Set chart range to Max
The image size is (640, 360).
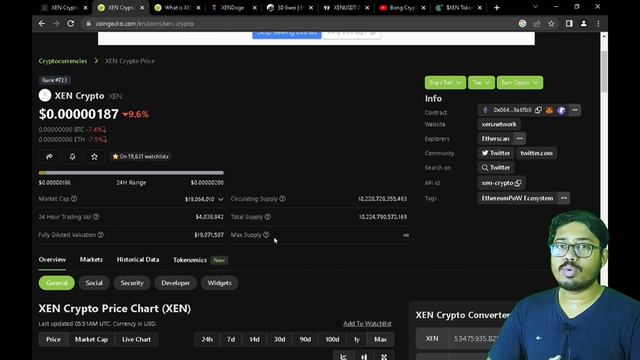click(380, 339)
